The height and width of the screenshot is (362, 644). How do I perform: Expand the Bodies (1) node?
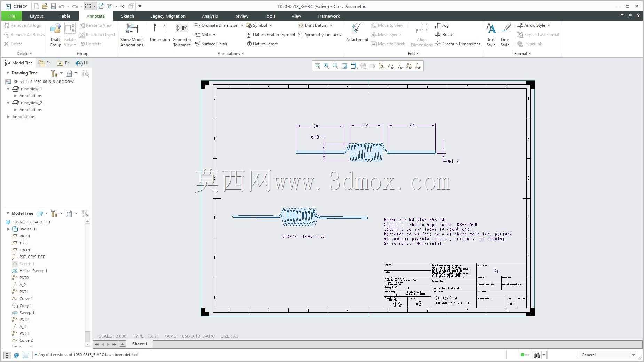[8, 229]
